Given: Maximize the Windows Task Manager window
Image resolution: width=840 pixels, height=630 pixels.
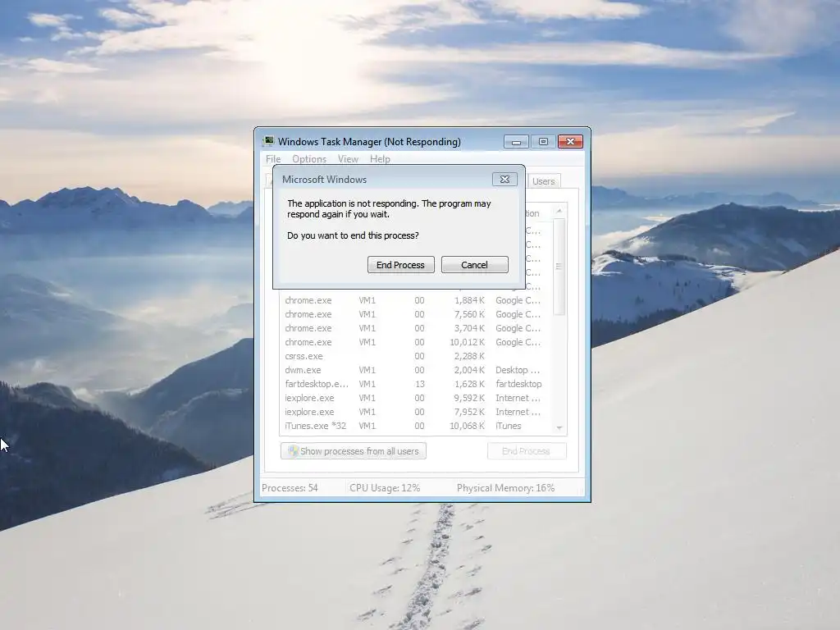Looking at the screenshot, I should 543,141.
